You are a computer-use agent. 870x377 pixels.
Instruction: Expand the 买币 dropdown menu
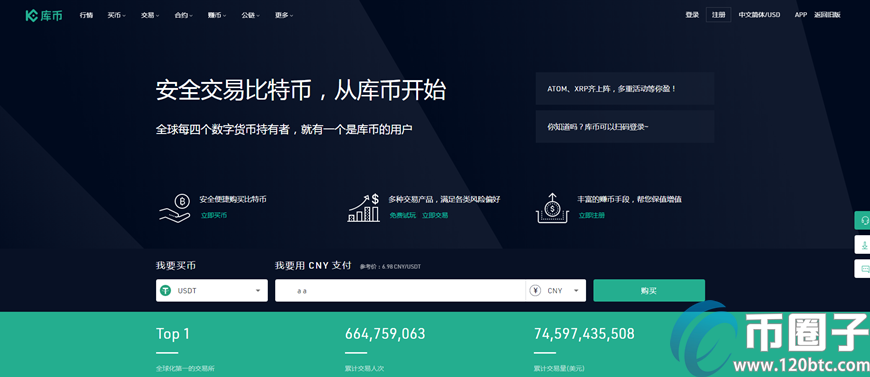(117, 16)
